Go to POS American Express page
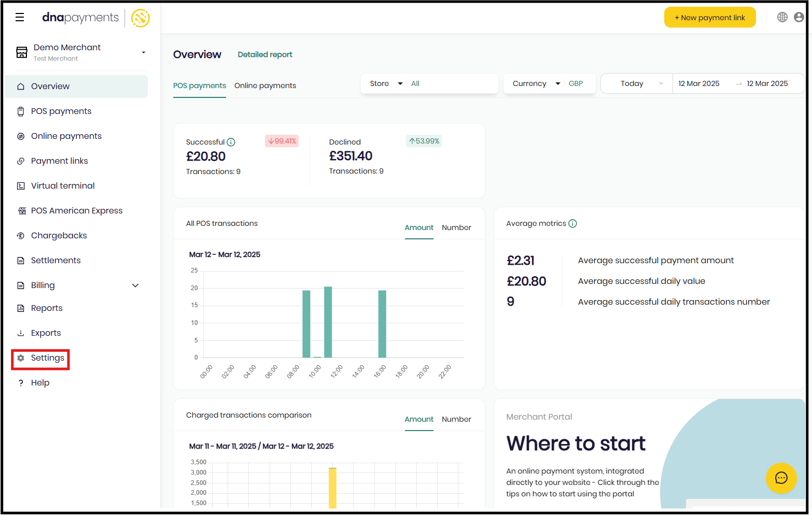The height and width of the screenshot is (515, 812). [76, 211]
